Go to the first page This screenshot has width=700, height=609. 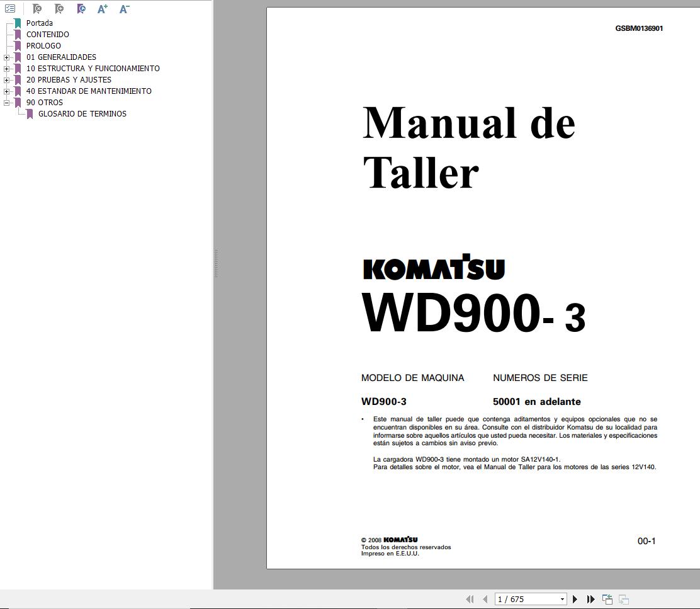[x=470, y=599]
